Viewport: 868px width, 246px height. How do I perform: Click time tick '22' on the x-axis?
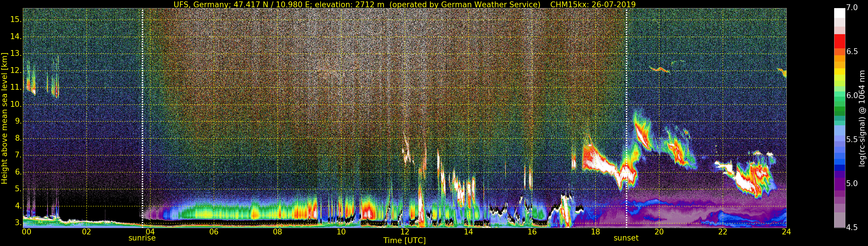723,232
